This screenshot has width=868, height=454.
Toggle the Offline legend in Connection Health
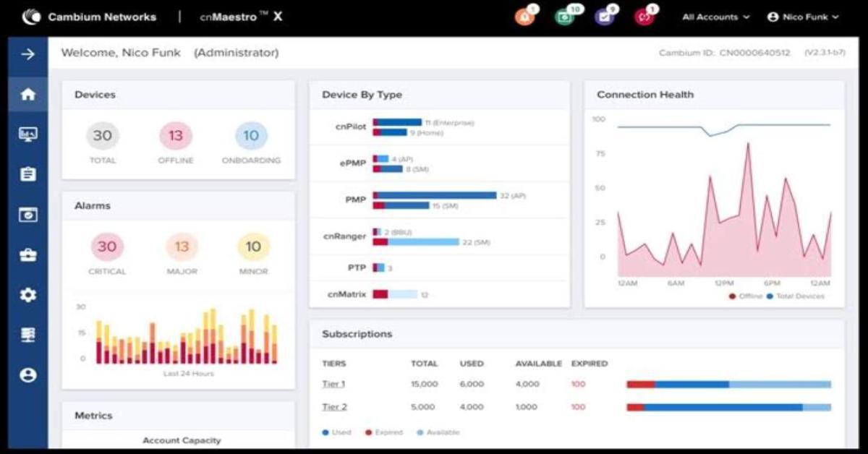(745, 296)
